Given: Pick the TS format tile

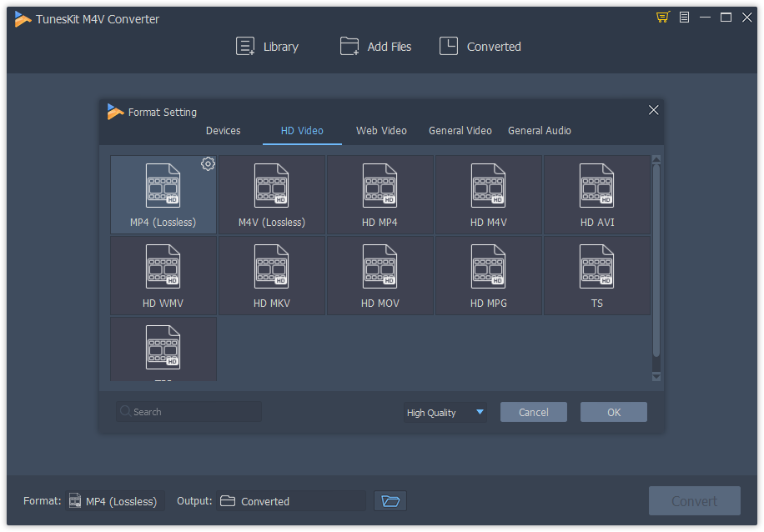Looking at the screenshot, I should (x=597, y=275).
